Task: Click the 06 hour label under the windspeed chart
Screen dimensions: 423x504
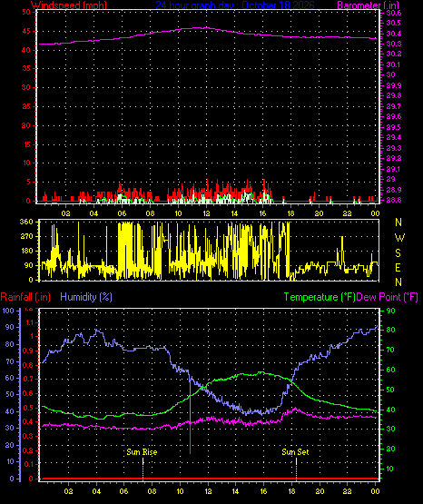Action: click(122, 213)
